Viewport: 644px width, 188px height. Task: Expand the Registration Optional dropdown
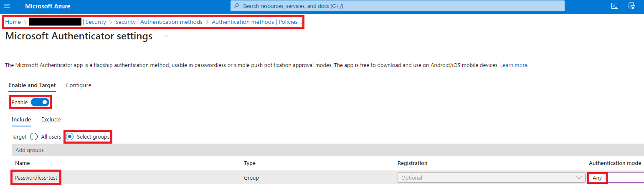click(491, 178)
